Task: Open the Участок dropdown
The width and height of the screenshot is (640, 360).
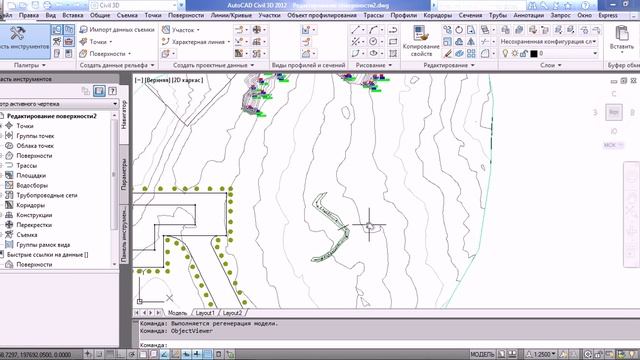Action: [181, 30]
